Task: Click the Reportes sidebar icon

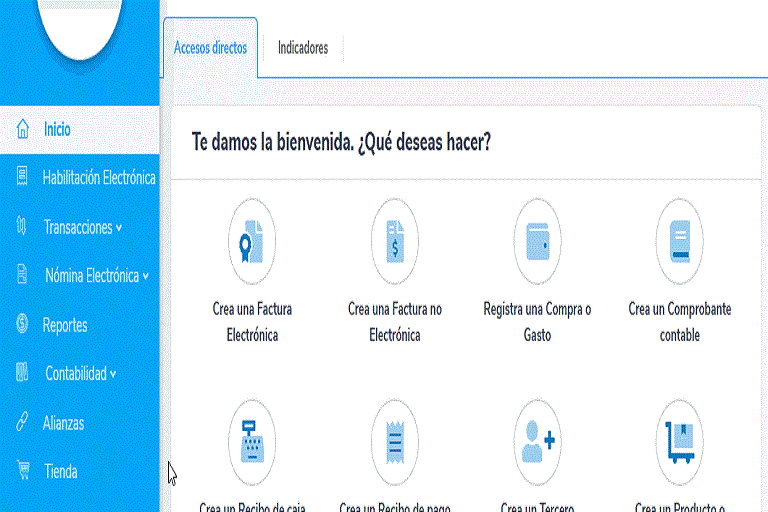Action: [21, 325]
